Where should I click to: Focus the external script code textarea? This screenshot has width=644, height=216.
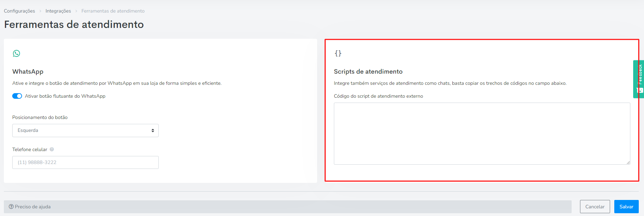[482, 134]
